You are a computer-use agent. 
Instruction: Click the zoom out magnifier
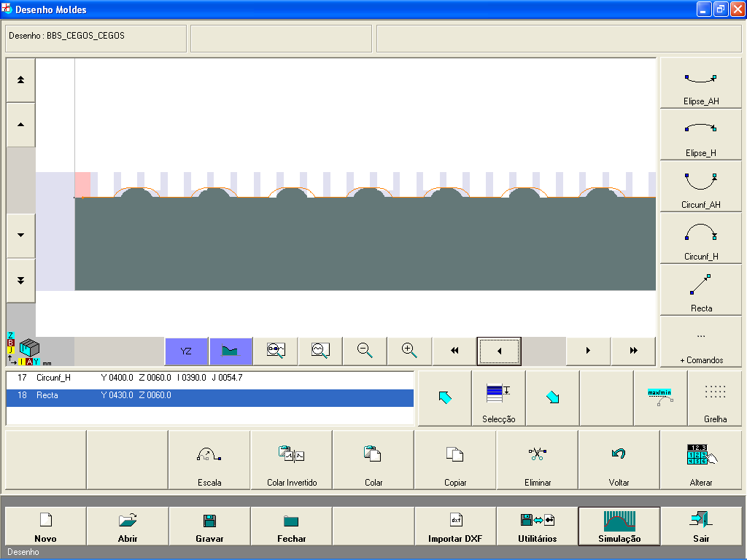pyautogui.click(x=365, y=351)
